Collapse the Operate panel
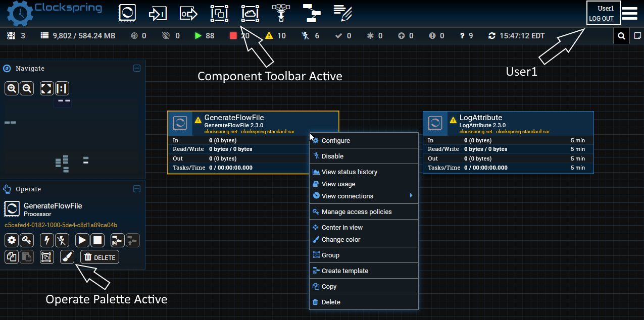 (x=136, y=188)
